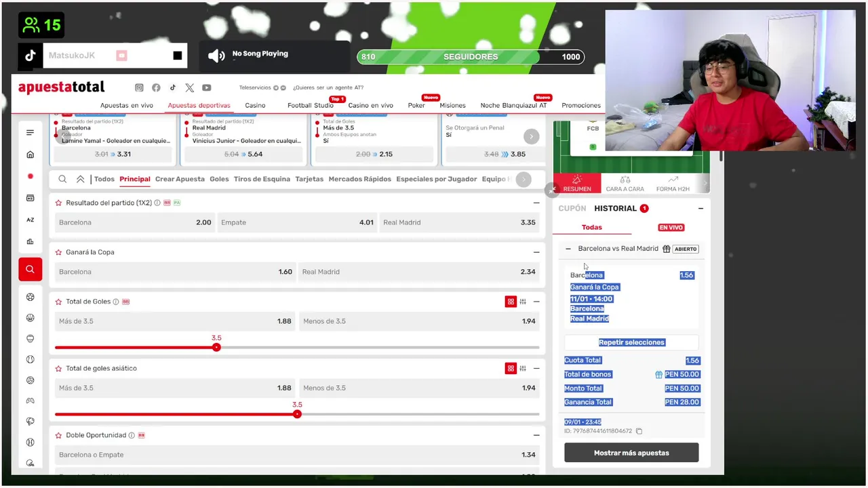
Task: Open the statistics bar chart sidebar icon
Action: [30, 241]
